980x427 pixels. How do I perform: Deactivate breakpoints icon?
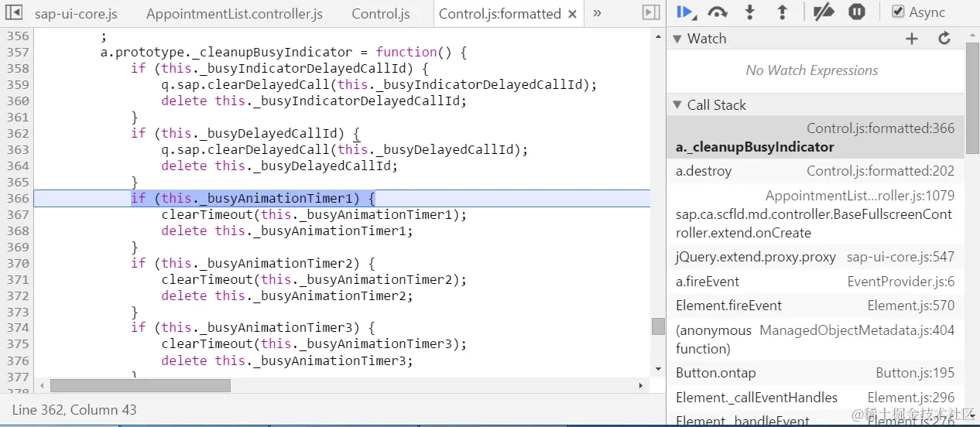824,12
